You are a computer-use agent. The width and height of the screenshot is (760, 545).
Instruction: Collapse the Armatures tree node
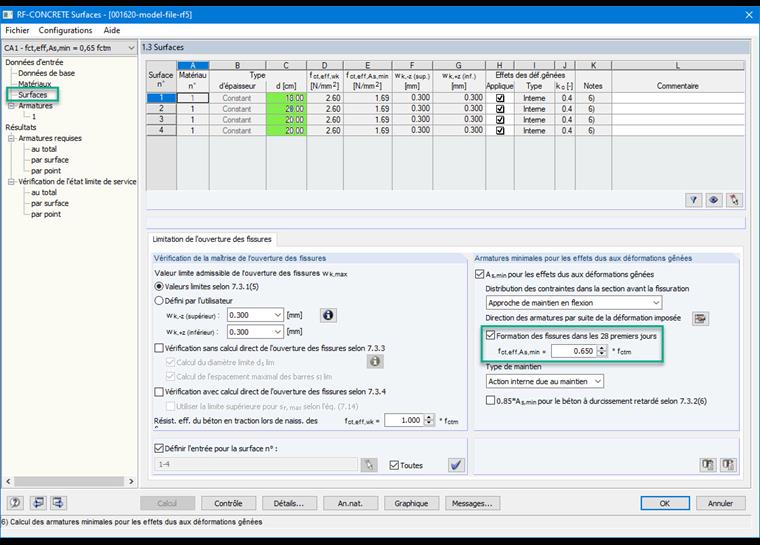tap(12, 106)
